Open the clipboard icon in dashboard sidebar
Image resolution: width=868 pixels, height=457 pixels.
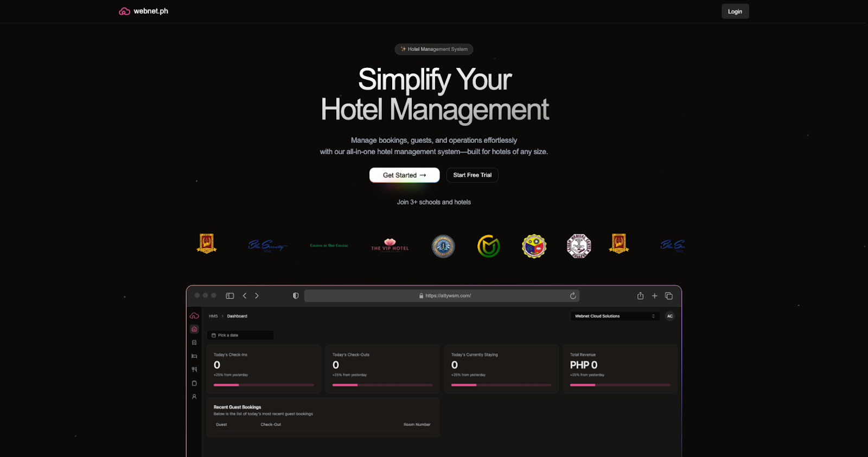coord(194,383)
